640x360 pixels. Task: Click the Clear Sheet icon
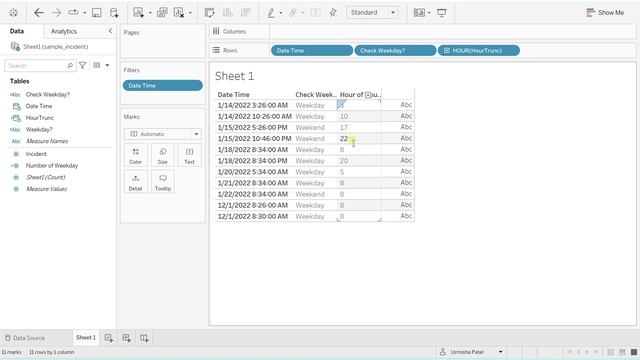coord(179,13)
